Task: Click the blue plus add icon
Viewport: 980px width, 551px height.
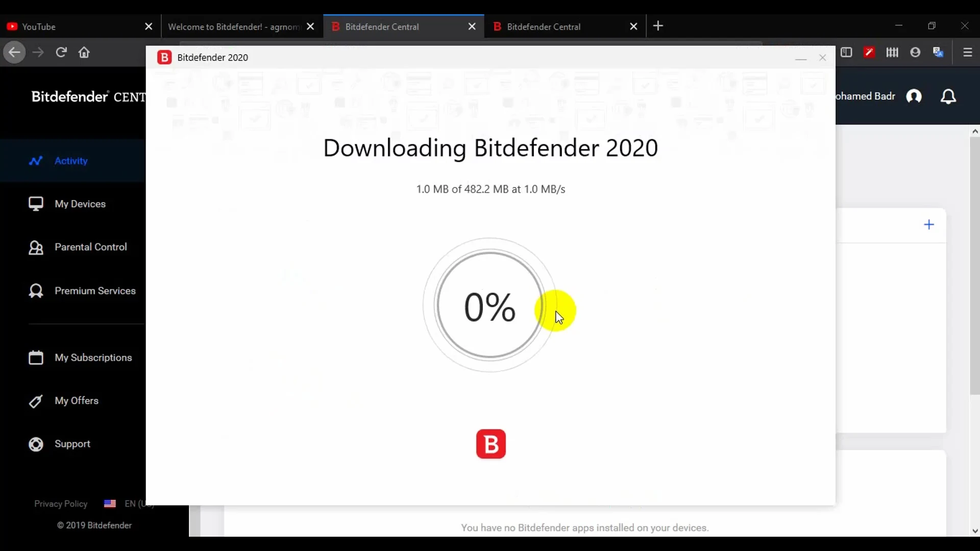Action: click(929, 224)
